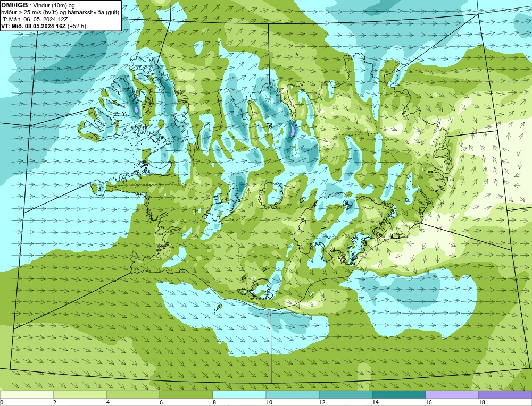Viewport: 532px width, 406px height.
Task: Click the 16-18 m/s lavender legend swatch
Action: [x=452, y=394]
